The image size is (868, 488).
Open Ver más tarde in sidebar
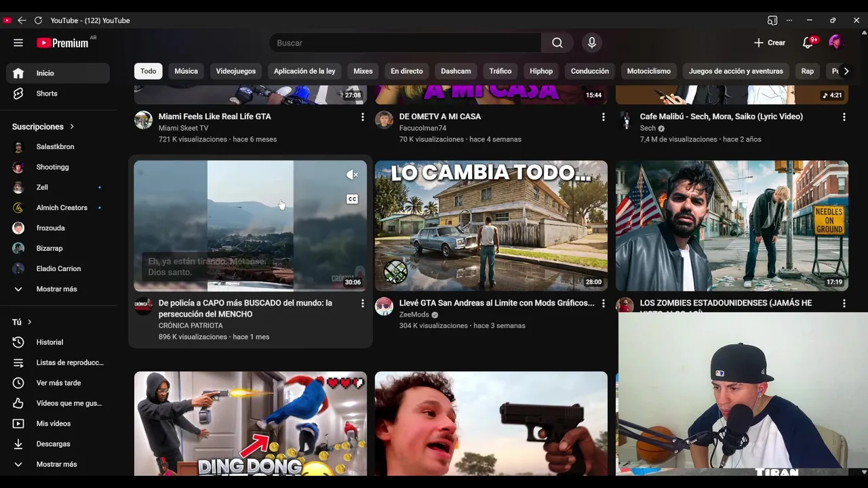(x=58, y=383)
